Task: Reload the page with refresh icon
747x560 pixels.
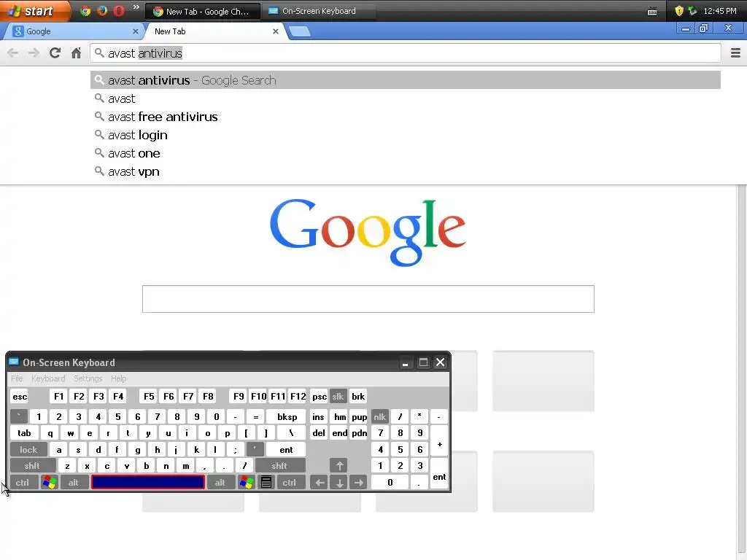Action: click(55, 52)
